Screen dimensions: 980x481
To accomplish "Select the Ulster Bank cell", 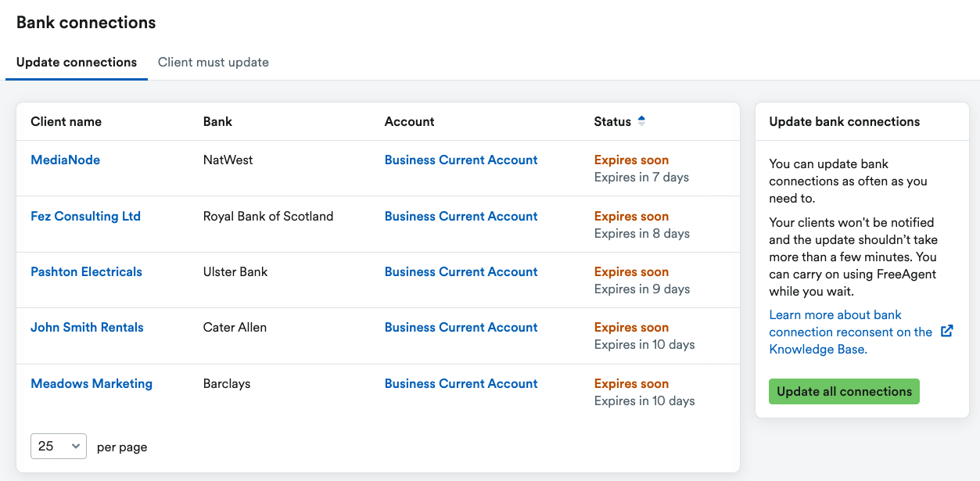I will (235, 271).
